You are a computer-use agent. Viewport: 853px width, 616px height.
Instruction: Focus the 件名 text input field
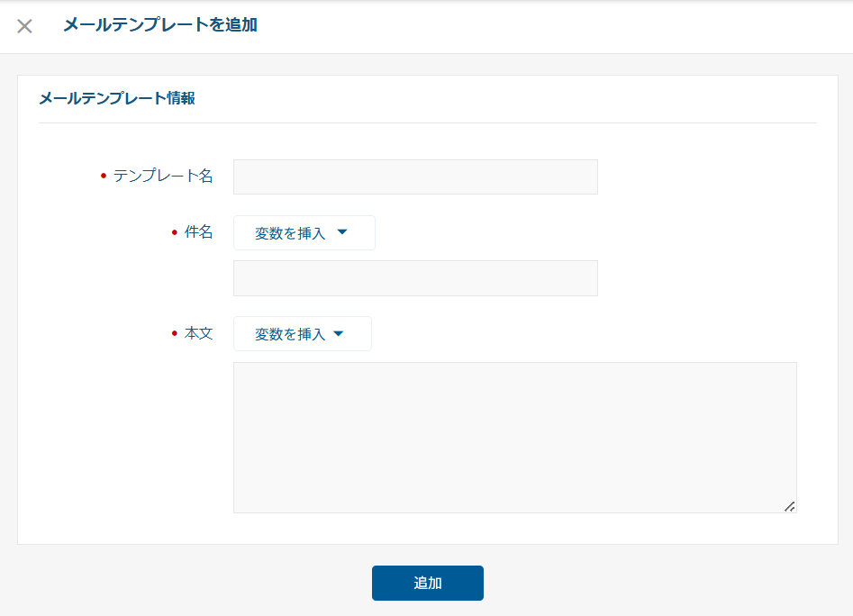coord(415,278)
